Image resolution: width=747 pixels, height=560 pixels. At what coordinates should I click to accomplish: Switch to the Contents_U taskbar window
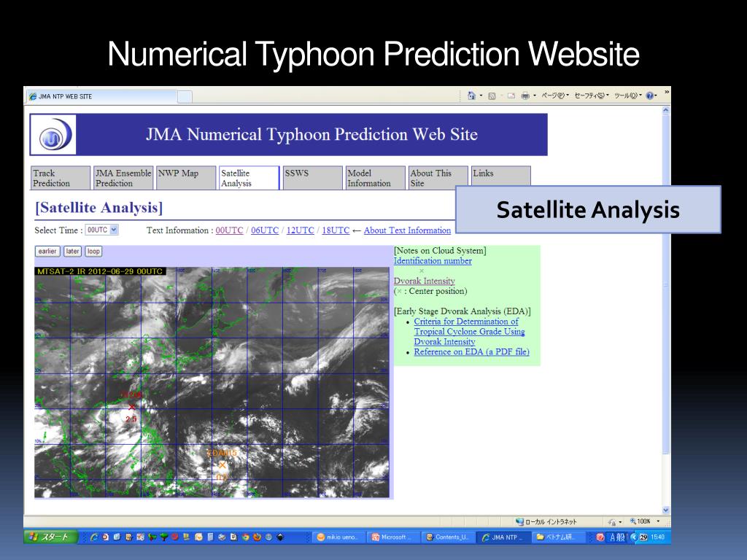(449, 537)
